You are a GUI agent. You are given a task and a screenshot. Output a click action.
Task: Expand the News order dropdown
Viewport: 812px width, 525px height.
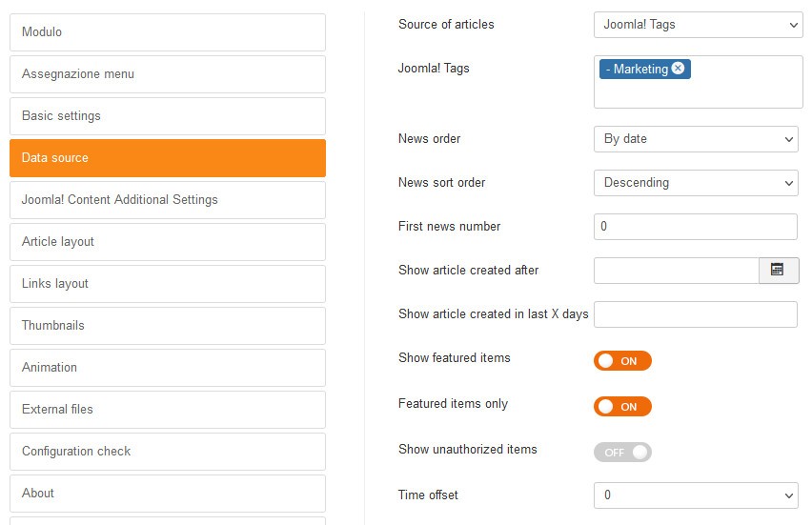(x=696, y=139)
